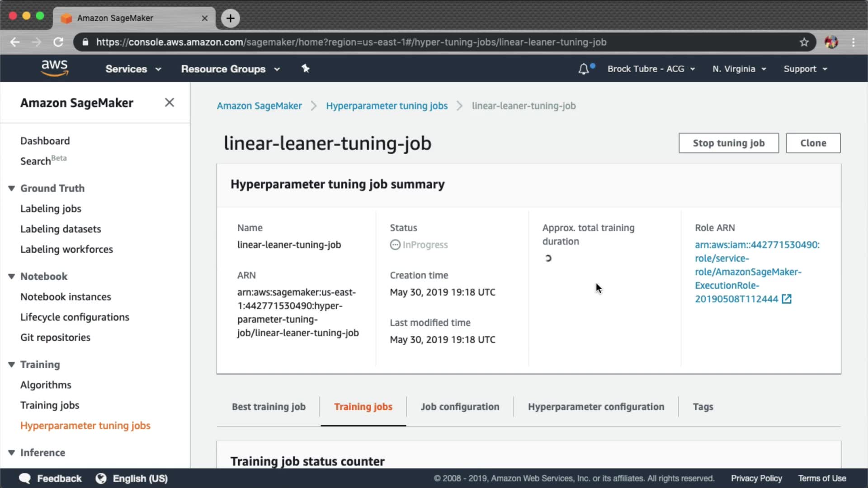Close the Amazon SageMaker sidebar panel

tap(169, 103)
